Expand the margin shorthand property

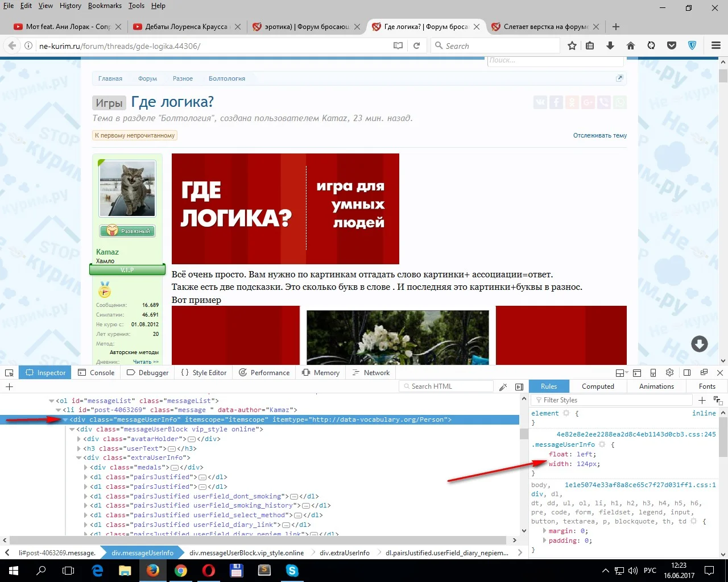point(544,531)
